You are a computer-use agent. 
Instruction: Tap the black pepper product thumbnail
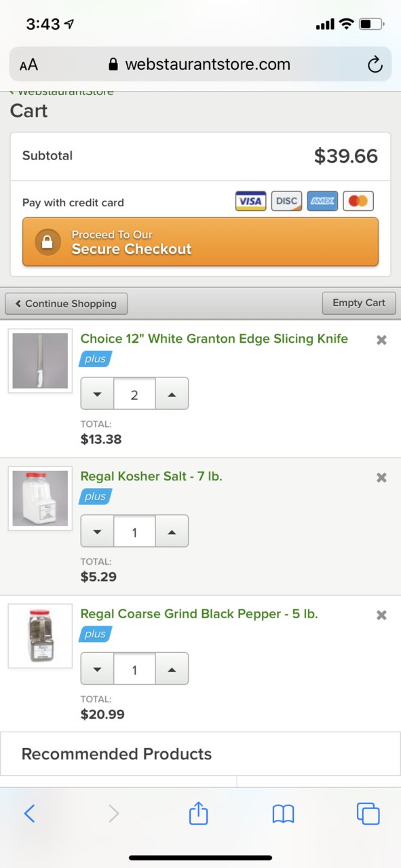tap(40, 636)
